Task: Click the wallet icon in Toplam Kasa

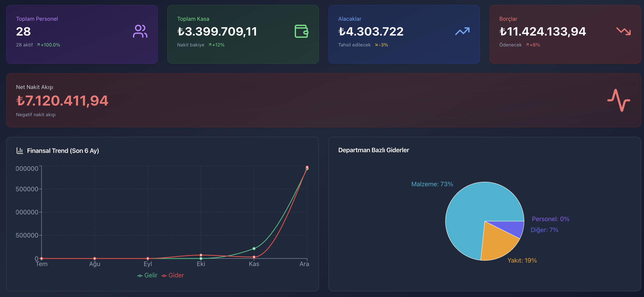Action: coord(301,31)
